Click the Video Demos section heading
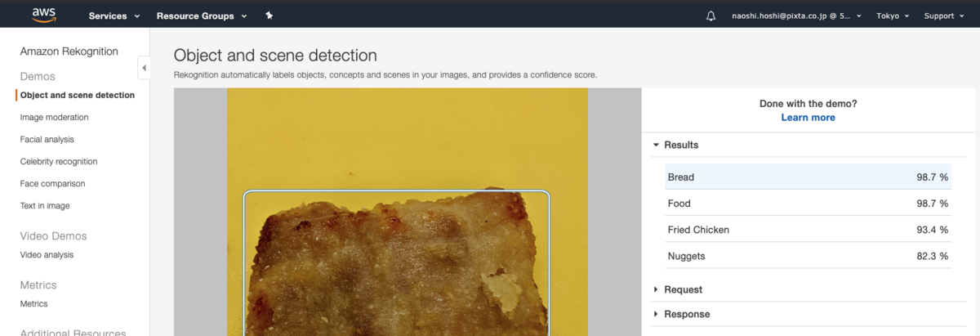This screenshot has height=336, width=980. click(x=53, y=235)
